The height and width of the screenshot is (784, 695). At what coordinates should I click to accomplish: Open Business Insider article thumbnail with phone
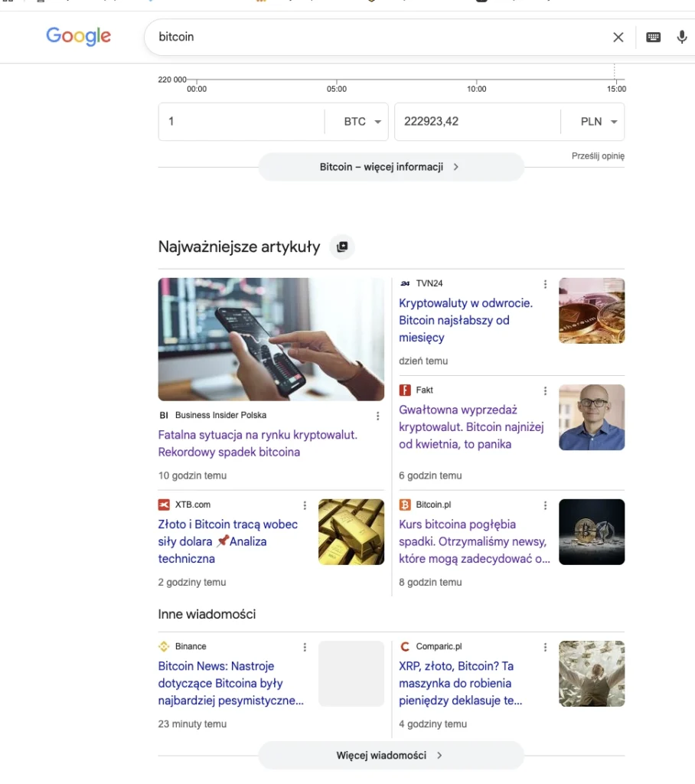click(x=271, y=339)
